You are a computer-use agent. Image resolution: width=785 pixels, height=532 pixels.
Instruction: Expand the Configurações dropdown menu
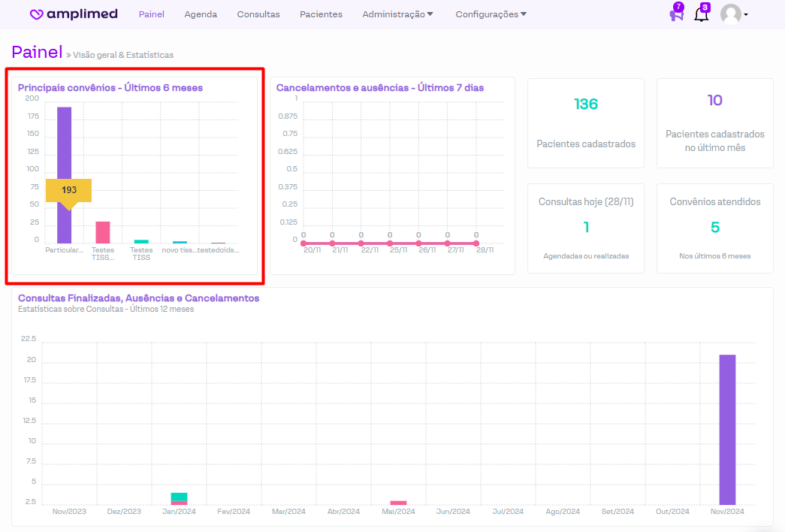click(491, 14)
